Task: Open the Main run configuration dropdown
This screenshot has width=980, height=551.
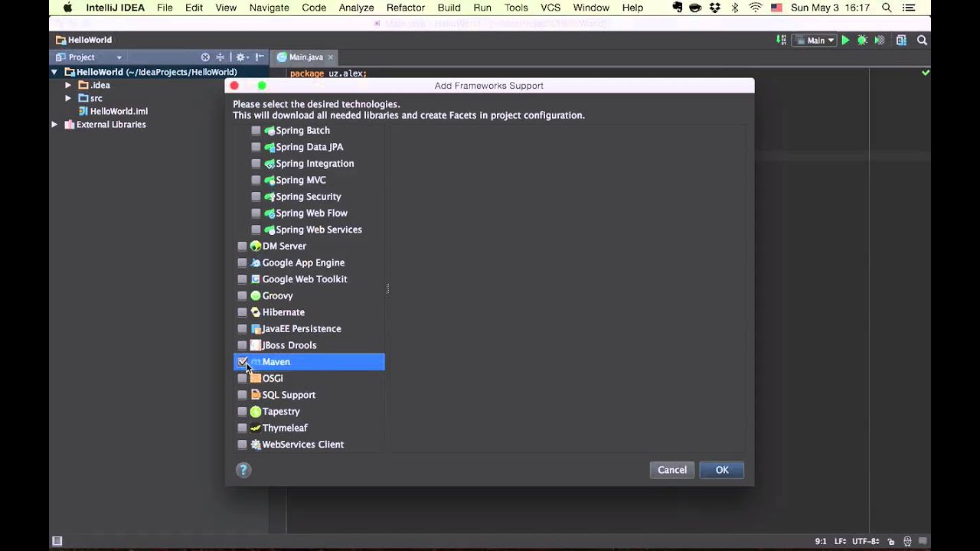Action: [x=814, y=41]
